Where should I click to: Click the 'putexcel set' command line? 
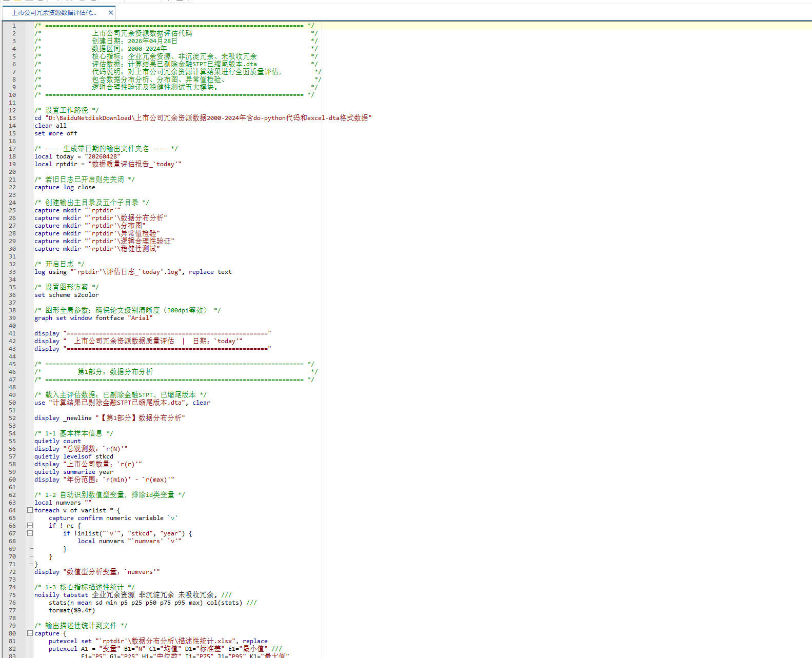pos(158,641)
